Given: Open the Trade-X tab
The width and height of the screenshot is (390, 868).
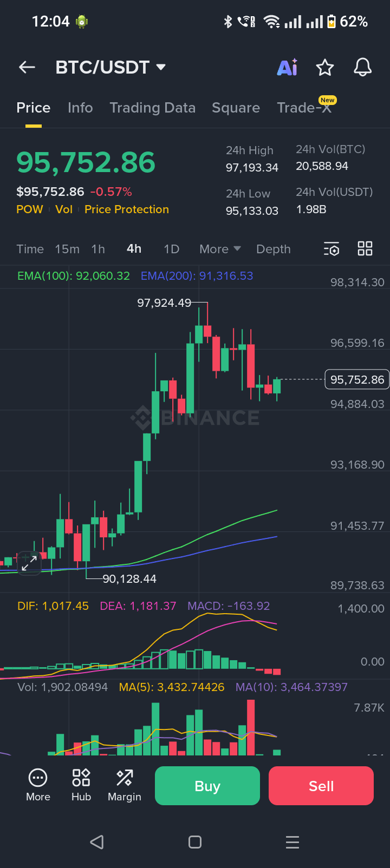Looking at the screenshot, I should (304, 107).
